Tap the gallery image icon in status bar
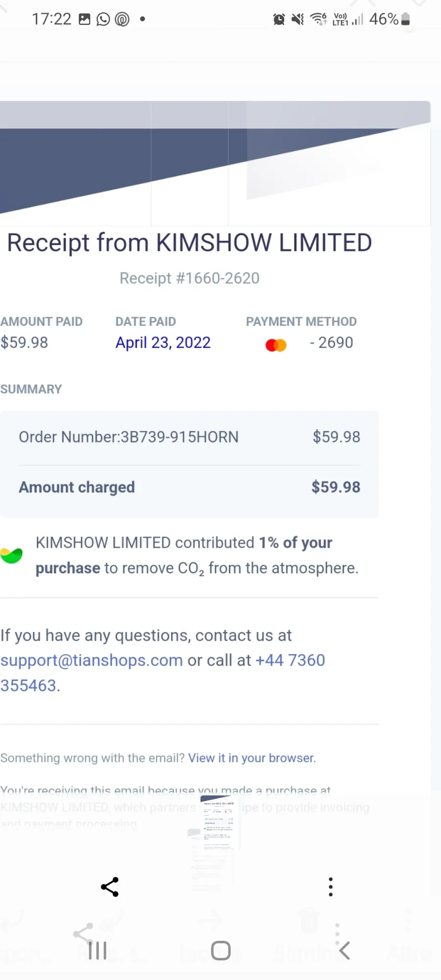 [x=85, y=19]
